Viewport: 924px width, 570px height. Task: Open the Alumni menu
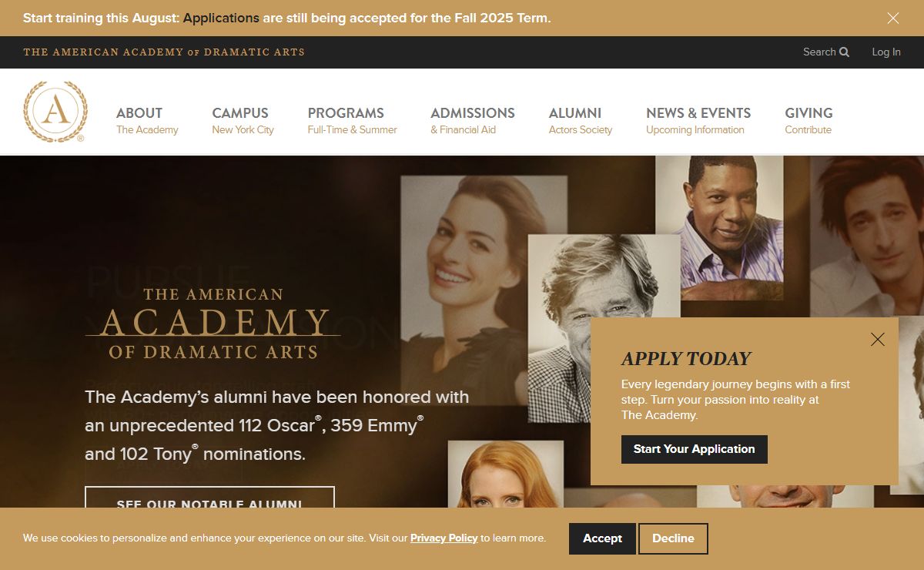581,120
